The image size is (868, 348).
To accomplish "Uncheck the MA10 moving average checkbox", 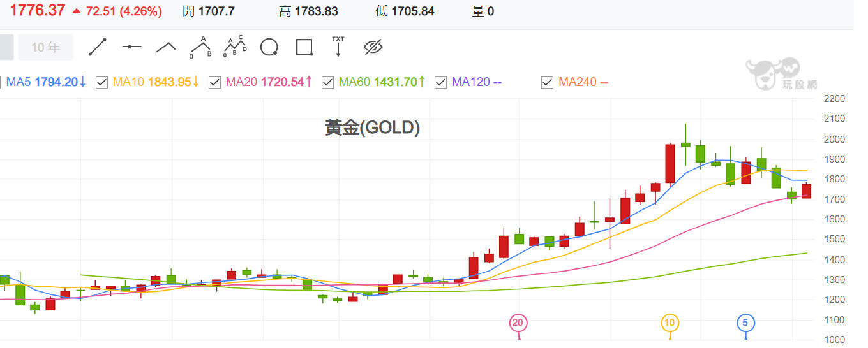I will 101,82.
